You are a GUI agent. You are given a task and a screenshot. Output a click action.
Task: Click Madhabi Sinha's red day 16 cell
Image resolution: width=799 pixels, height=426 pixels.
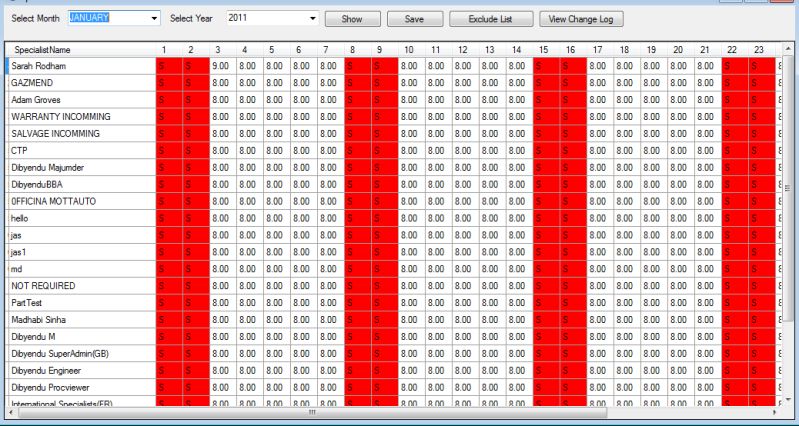point(573,320)
